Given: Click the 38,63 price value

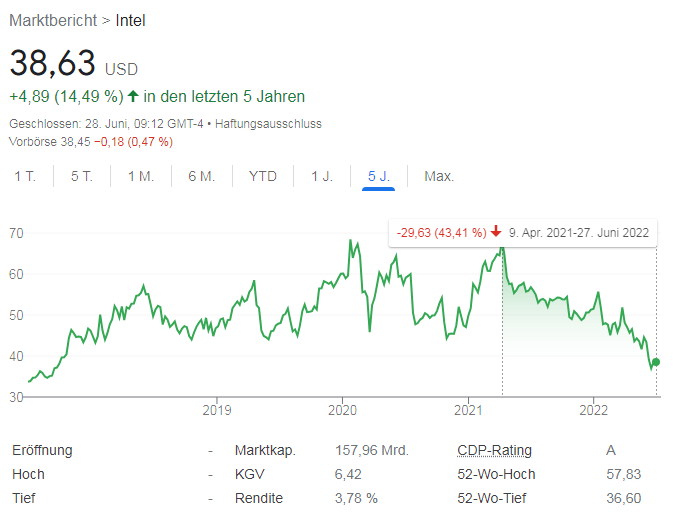Looking at the screenshot, I should [x=52, y=63].
